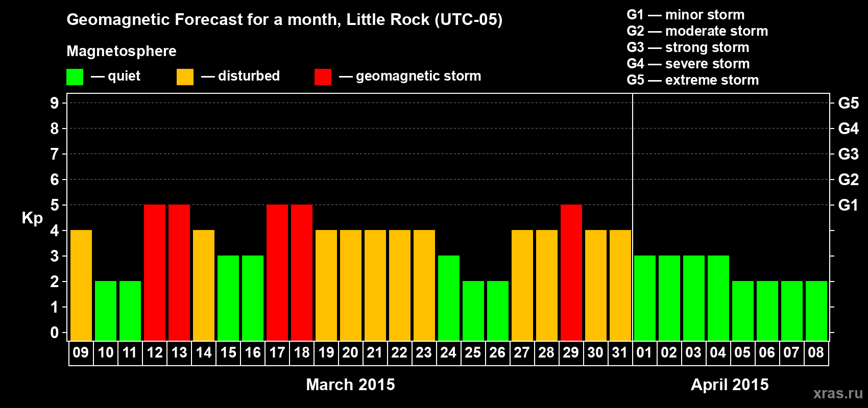868x408 pixels.
Task: Click the 'Magnetosphere' heading
Action: (x=122, y=51)
